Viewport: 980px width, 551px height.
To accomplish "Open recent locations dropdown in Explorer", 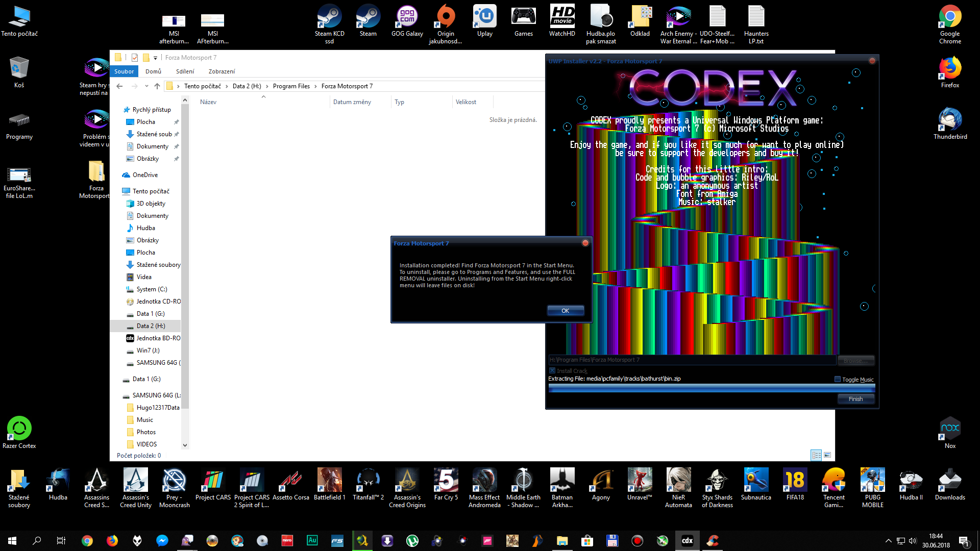I will click(146, 86).
